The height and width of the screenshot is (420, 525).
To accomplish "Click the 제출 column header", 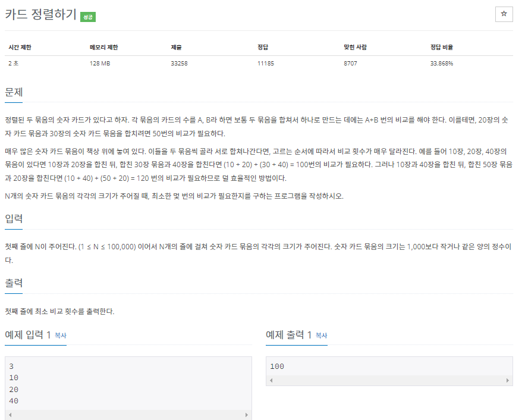I will click(x=176, y=47).
